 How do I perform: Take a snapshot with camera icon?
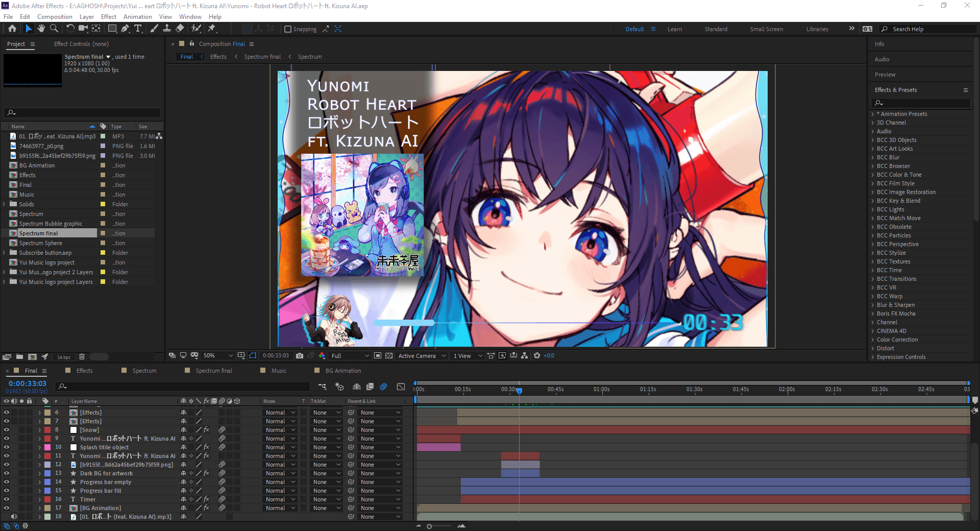coord(300,356)
